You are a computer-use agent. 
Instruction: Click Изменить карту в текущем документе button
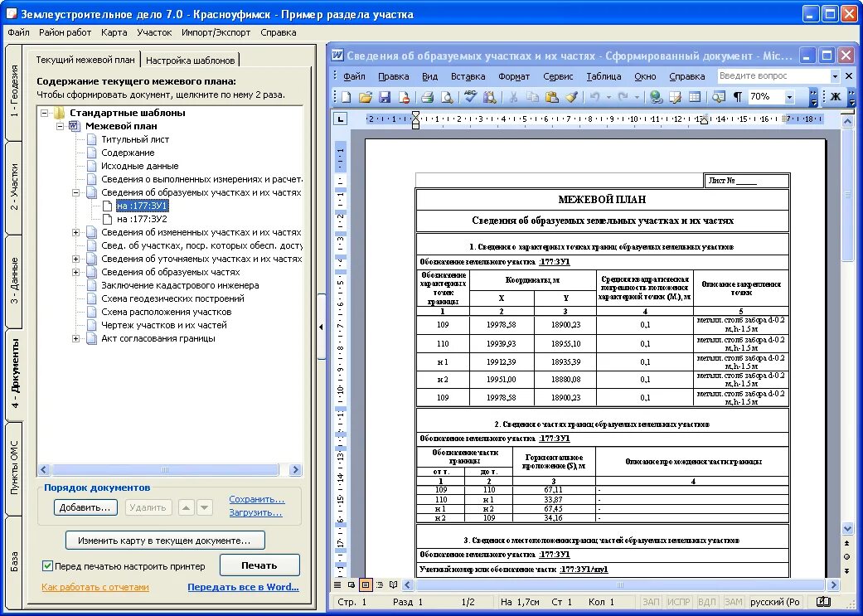pyautogui.click(x=165, y=541)
